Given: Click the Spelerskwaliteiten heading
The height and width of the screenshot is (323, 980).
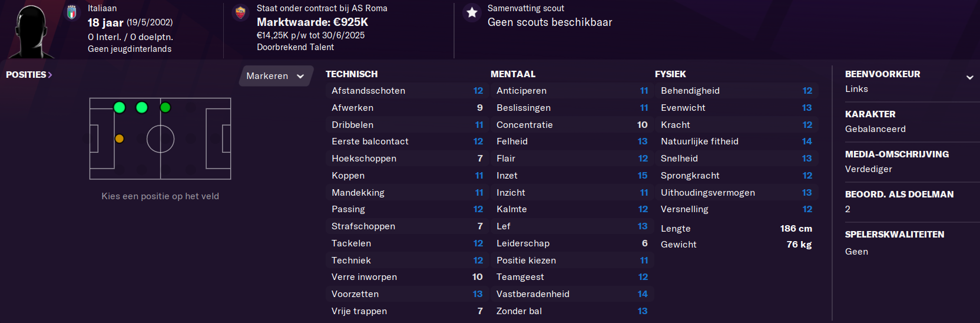Looking at the screenshot, I should click(895, 235).
